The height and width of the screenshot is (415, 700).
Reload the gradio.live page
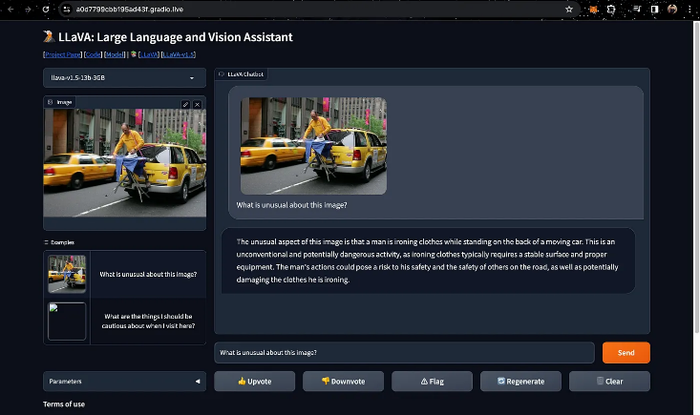tap(46, 9)
